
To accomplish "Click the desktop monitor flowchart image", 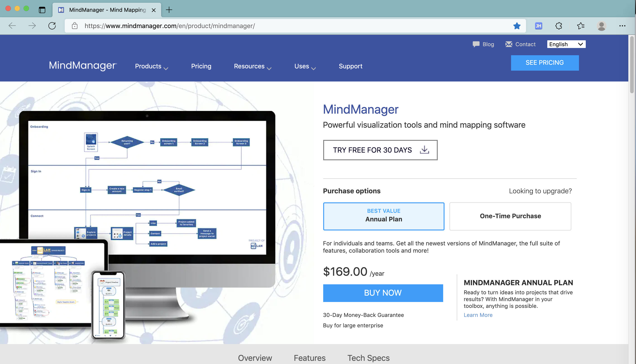I will tap(147, 187).
